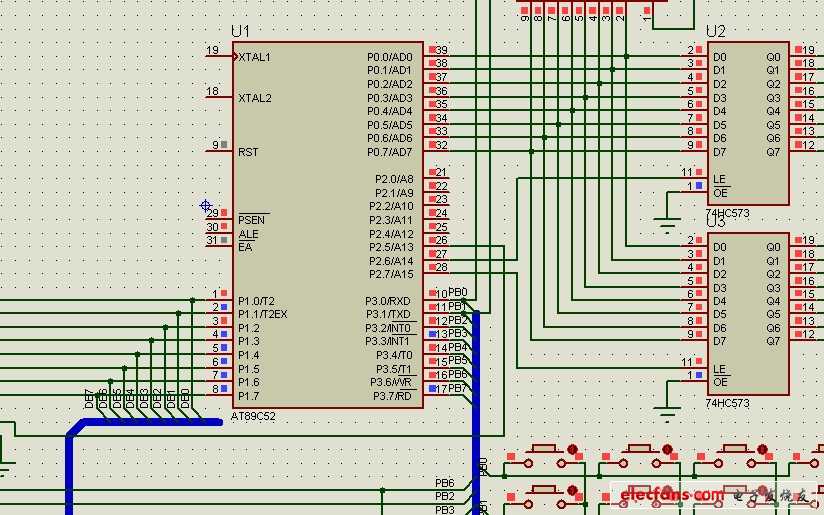Pick the P1.4 pin label
The width and height of the screenshot is (824, 515).
click(249, 355)
